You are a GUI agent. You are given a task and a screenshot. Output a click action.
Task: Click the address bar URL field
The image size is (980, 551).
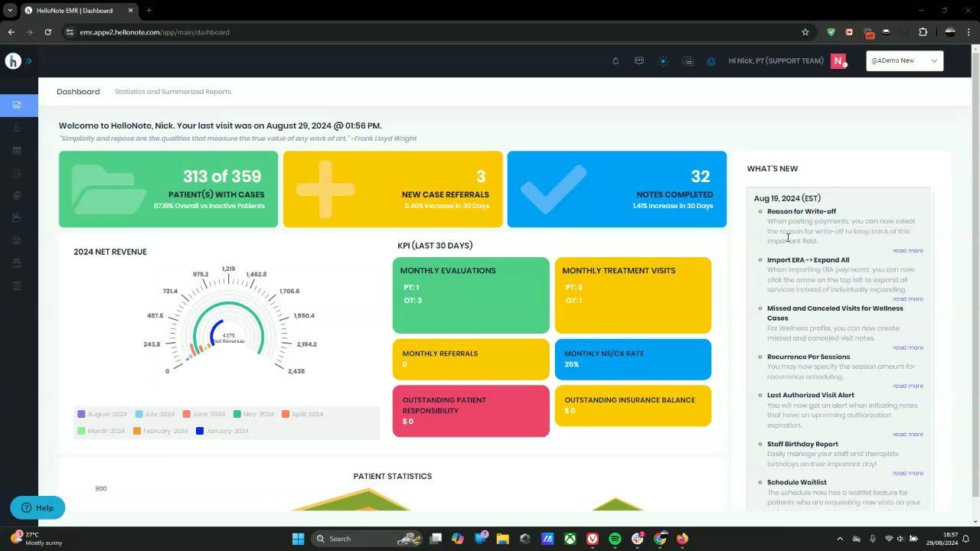click(429, 32)
